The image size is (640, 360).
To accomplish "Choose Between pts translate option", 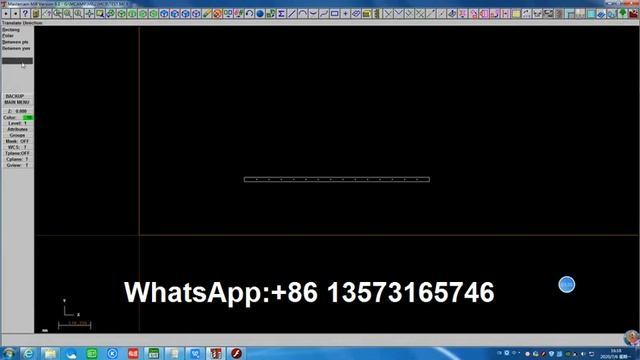I will tap(16, 42).
